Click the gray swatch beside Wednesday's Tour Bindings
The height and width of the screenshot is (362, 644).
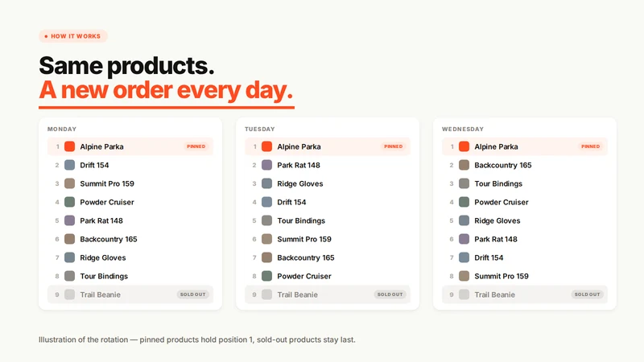[x=464, y=183]
